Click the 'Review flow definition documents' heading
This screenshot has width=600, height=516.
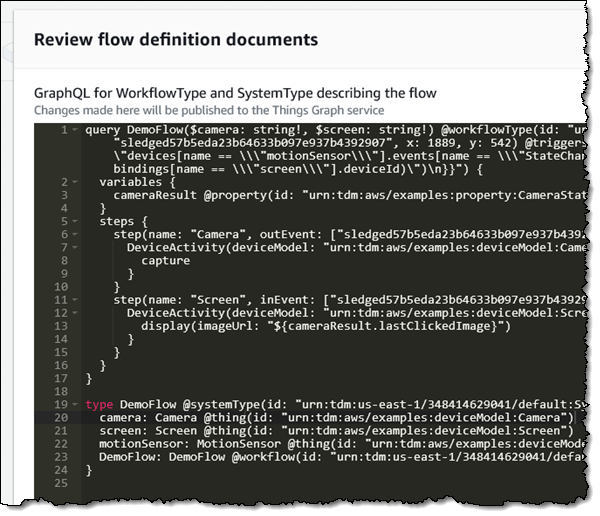[x=176, y=40]
